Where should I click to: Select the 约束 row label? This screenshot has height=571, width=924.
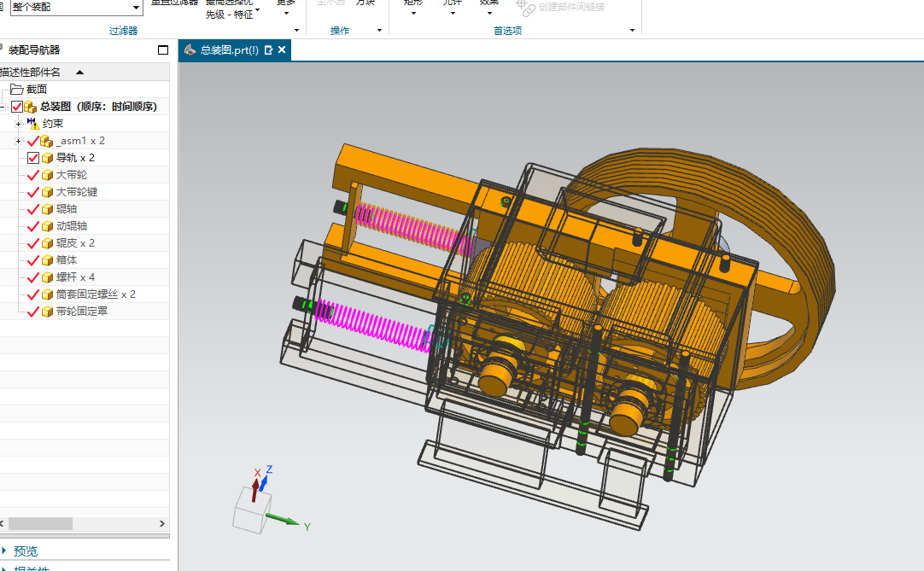(53, 124)
